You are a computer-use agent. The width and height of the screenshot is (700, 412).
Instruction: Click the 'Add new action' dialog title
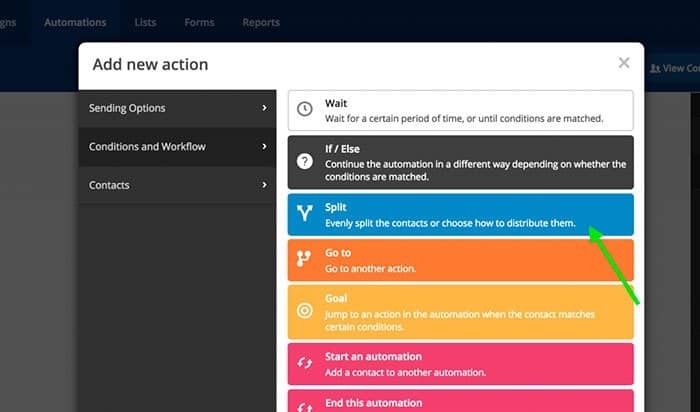coord(150,64)
